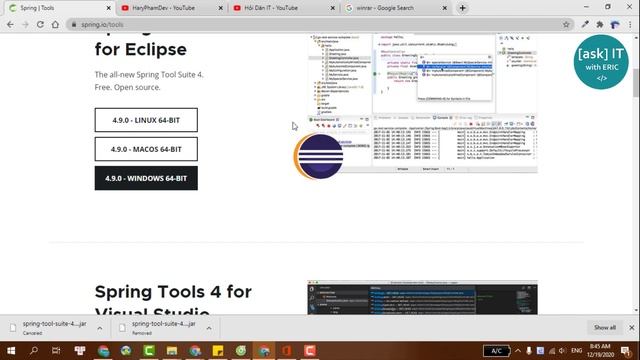This screenshot has height=360, width=640.
Task: Download 4.9.0 - LINUX 64-BIT
Action: coord(146,120)
